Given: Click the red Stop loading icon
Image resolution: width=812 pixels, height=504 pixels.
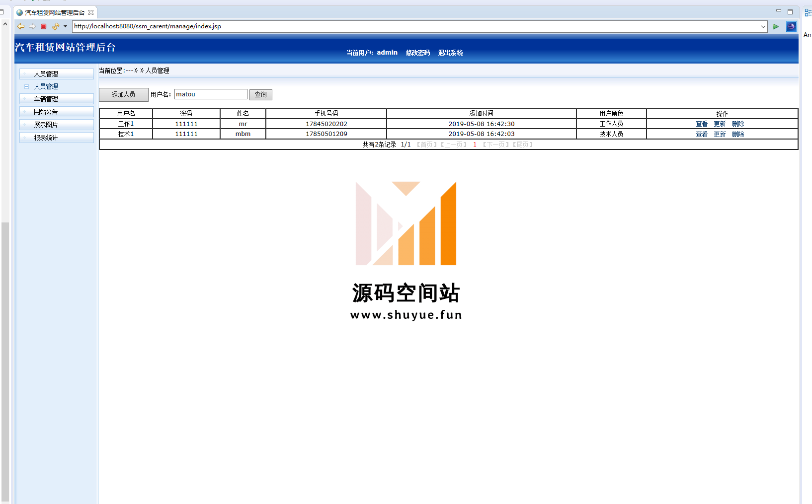Looking at the screenshot, I should [44, 26].
